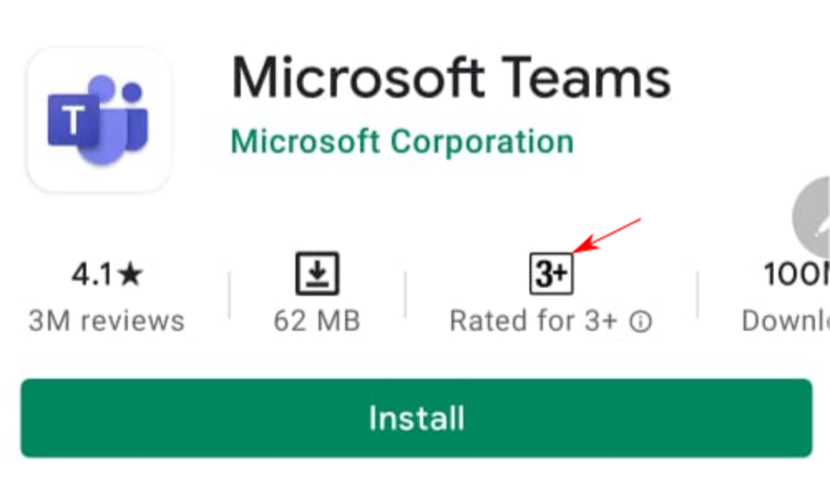Viewport: 830px width, 483px height.
Task: Click the plus sign in rating badge
Action: [x=561, y=274]
